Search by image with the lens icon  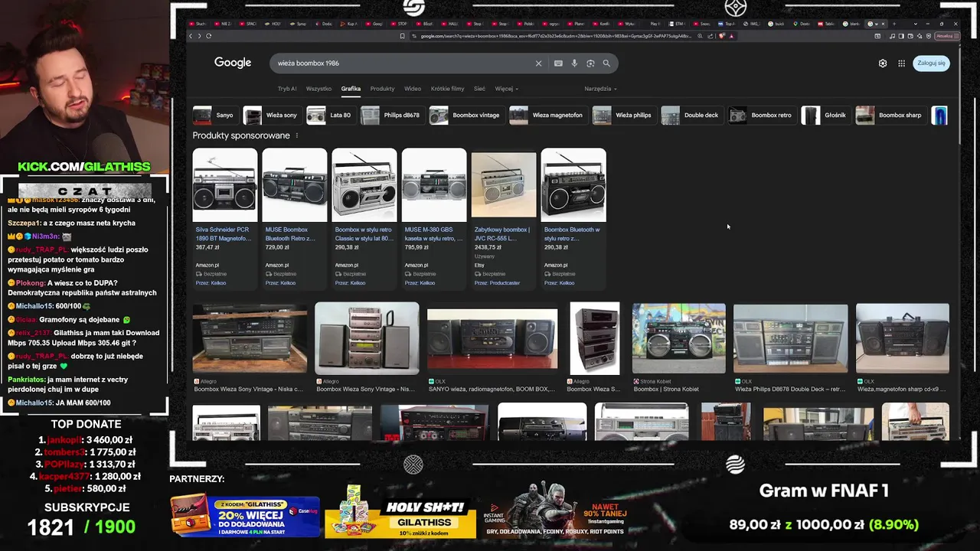click(590, 64)
